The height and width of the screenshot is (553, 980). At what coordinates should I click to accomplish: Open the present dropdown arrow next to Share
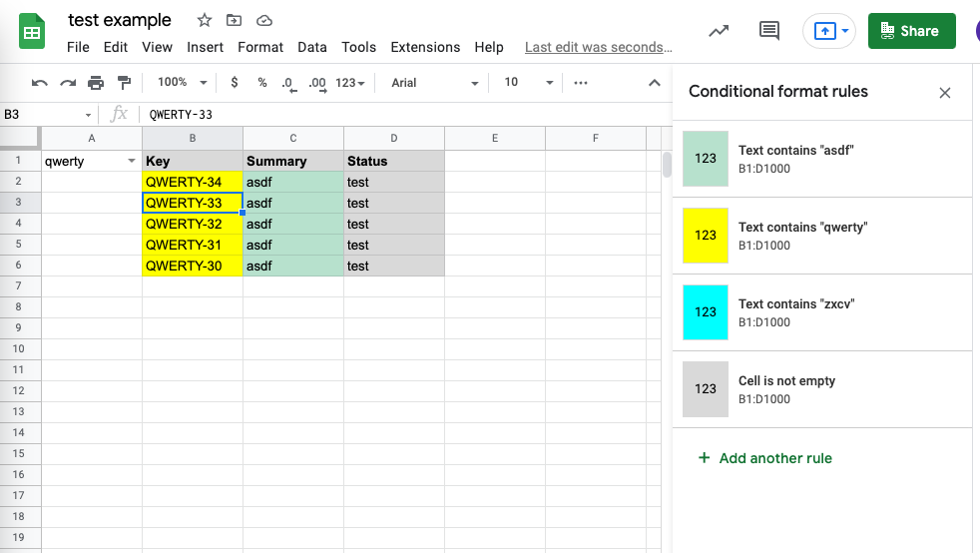pos(845,31)
